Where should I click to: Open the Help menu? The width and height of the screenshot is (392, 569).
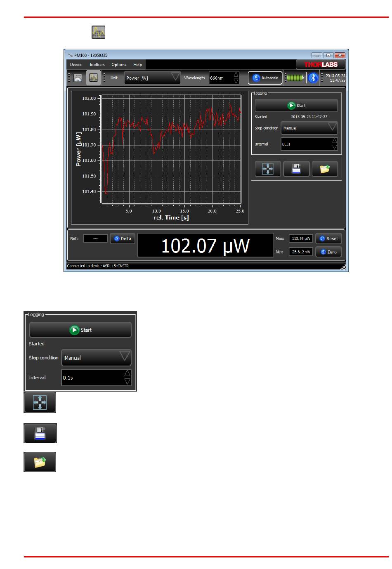coord(137,64)
